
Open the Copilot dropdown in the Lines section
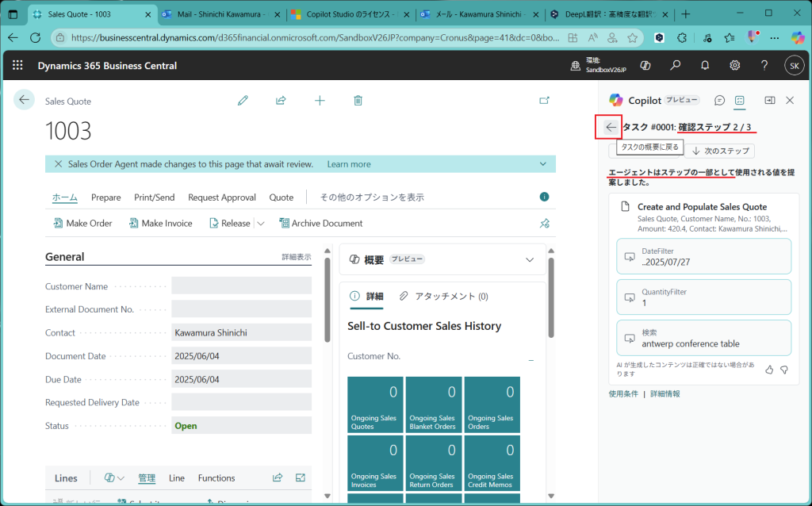click(x=114, y=477)
